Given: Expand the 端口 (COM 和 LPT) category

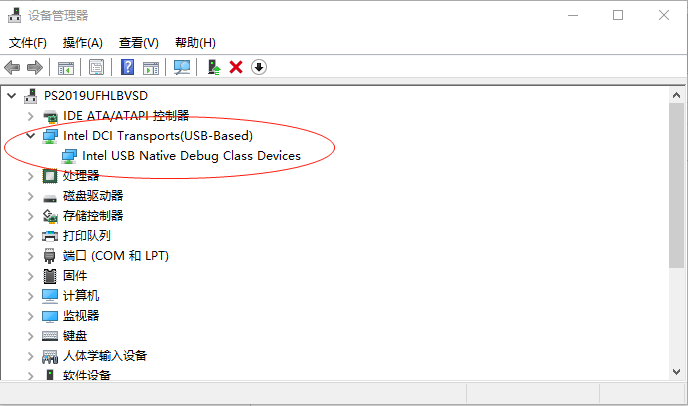Looking at the screenshot, I should pyautogui.click(x=30, y=256).
